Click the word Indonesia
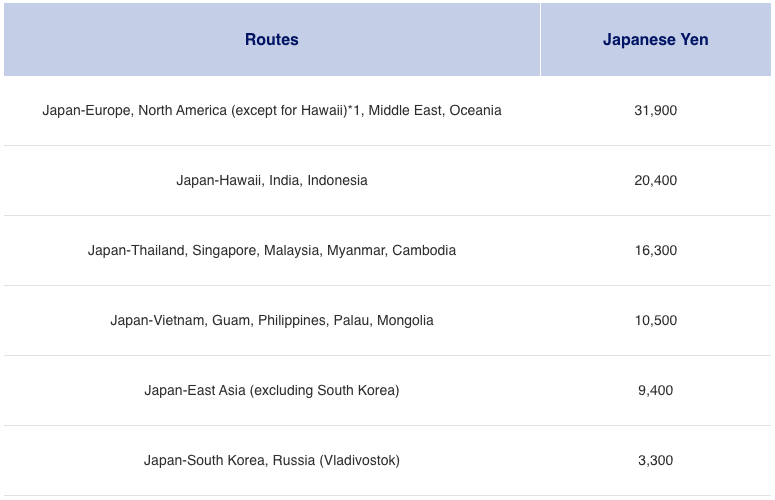 pos(337,180)
